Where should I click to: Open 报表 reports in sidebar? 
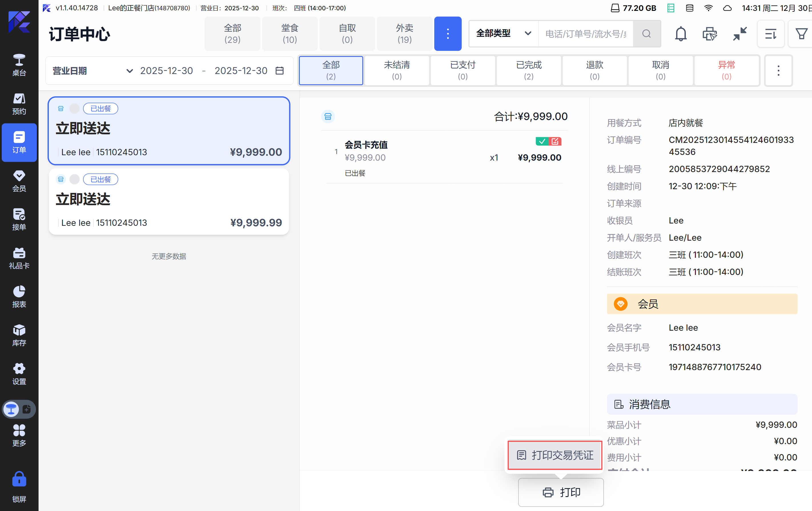(19, 297)
